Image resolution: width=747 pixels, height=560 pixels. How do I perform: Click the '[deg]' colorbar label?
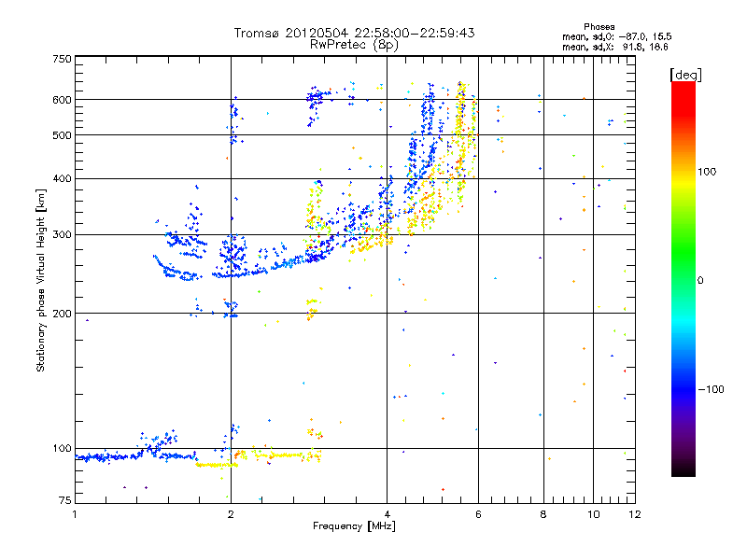coord(685,75)
